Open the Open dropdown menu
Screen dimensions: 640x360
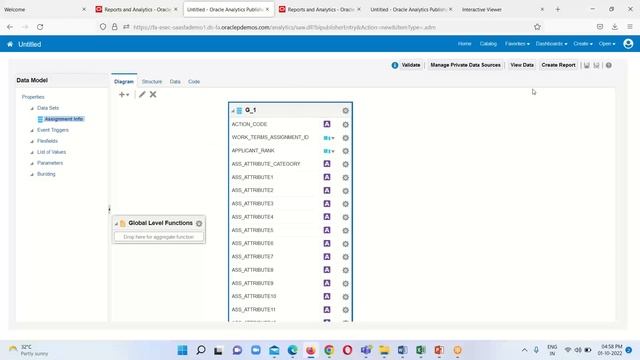point(607,44)
